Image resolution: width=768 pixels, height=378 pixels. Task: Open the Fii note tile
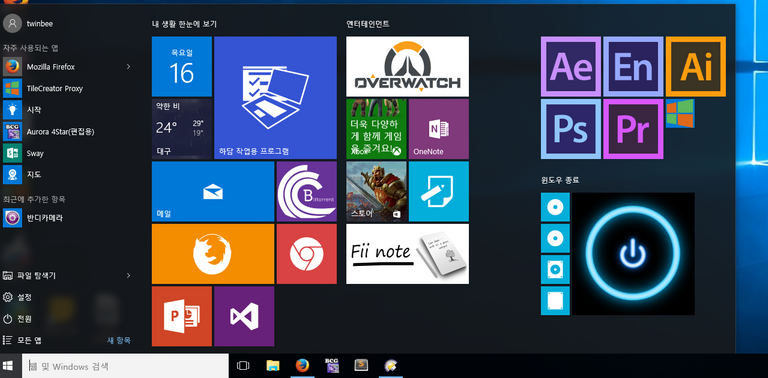408,254
